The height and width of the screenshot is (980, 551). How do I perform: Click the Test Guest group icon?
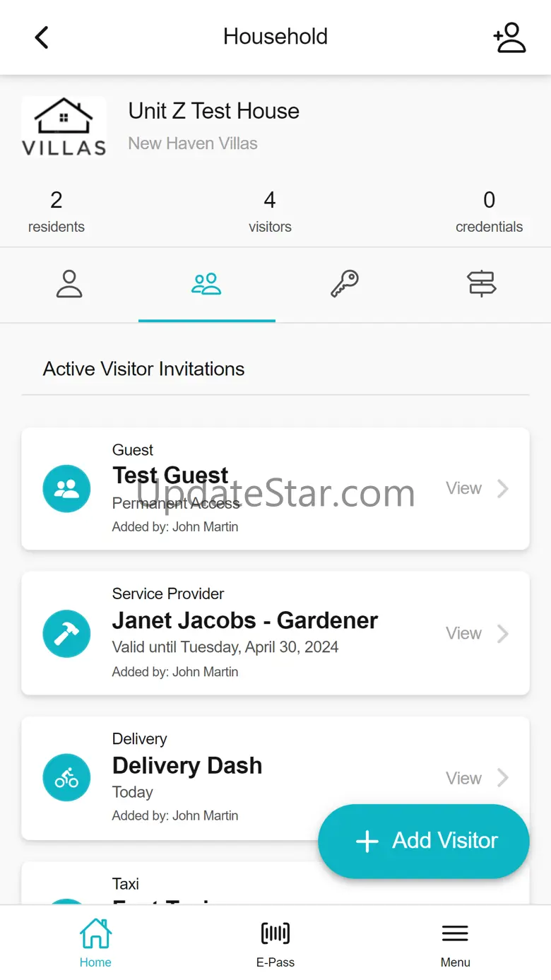(x=66, y=488)
